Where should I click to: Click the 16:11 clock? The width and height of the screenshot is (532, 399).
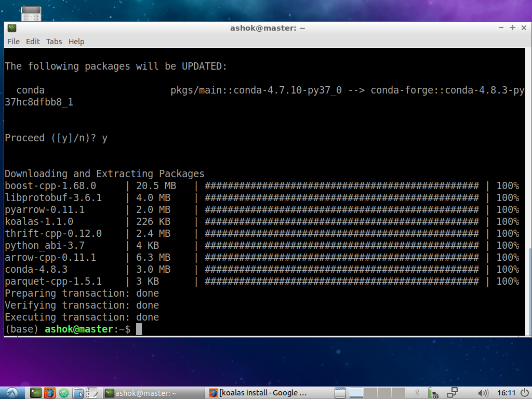(506, 393)
